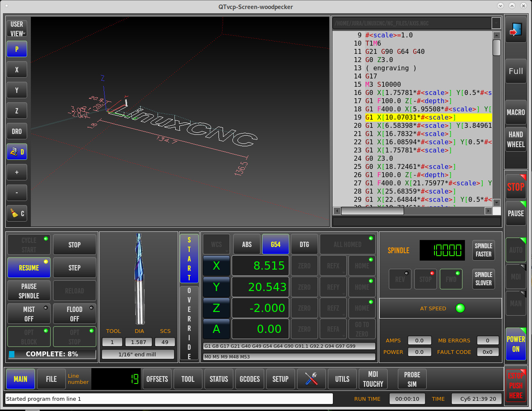The height and width of the screenshot is (411, 532).
Task: Click the COMPLETE 8% progress bar
Action: click(52, 354)
